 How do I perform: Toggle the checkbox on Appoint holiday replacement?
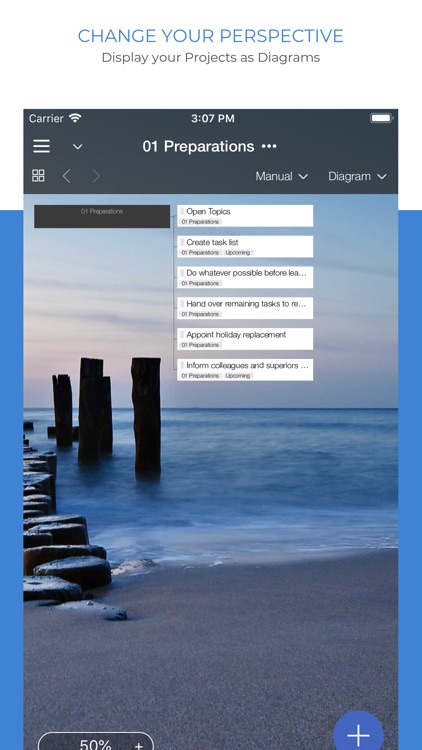pos(182,335)
